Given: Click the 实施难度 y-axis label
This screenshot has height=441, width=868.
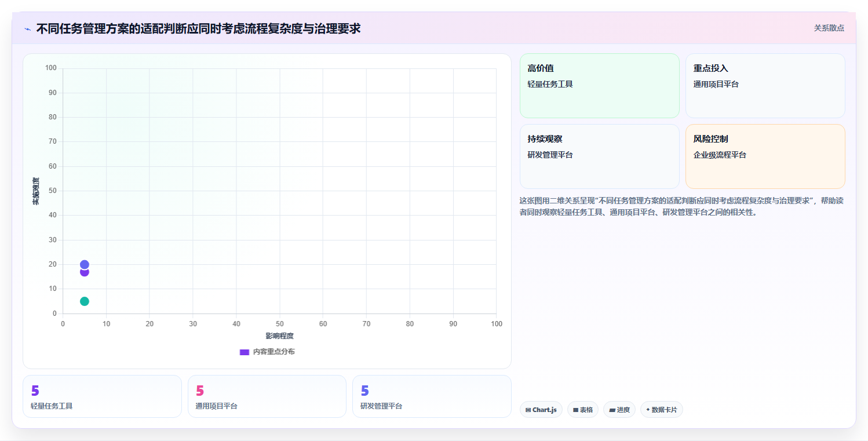Looking at the screenshot, I should (x=36, y=191).
